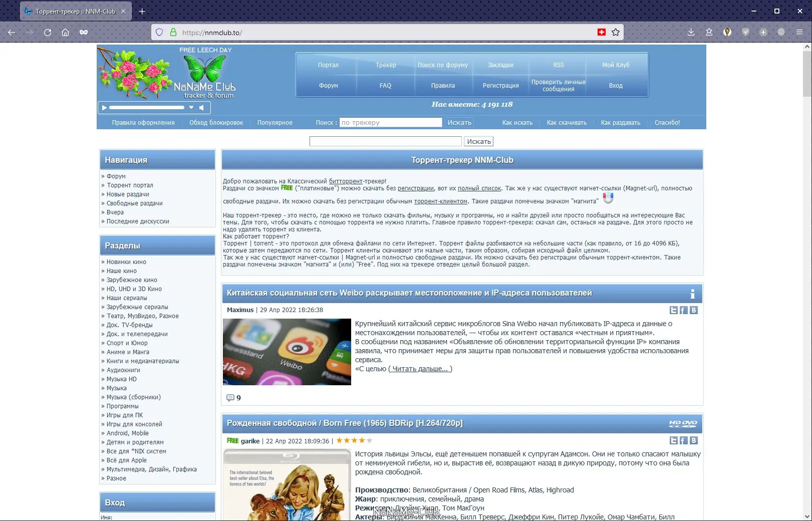
Task: Click Искать button beside wide search box
Action: pos(479,142)
